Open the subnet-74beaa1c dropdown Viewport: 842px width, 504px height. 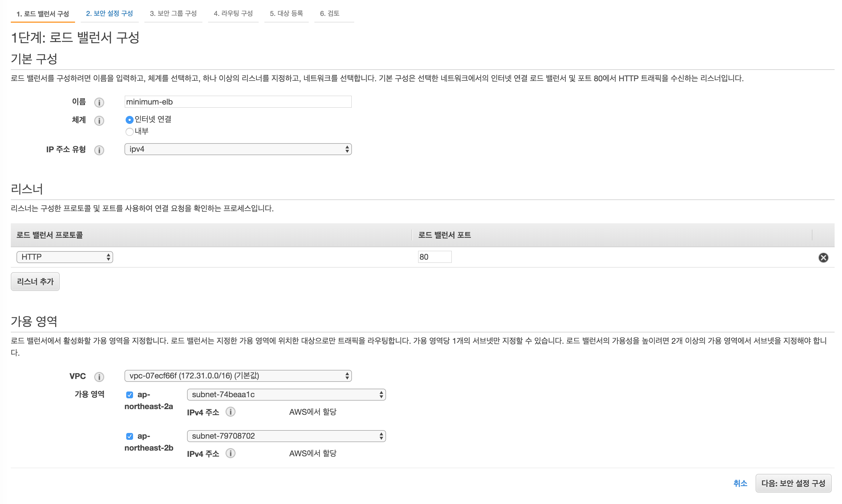click(286, 395)
